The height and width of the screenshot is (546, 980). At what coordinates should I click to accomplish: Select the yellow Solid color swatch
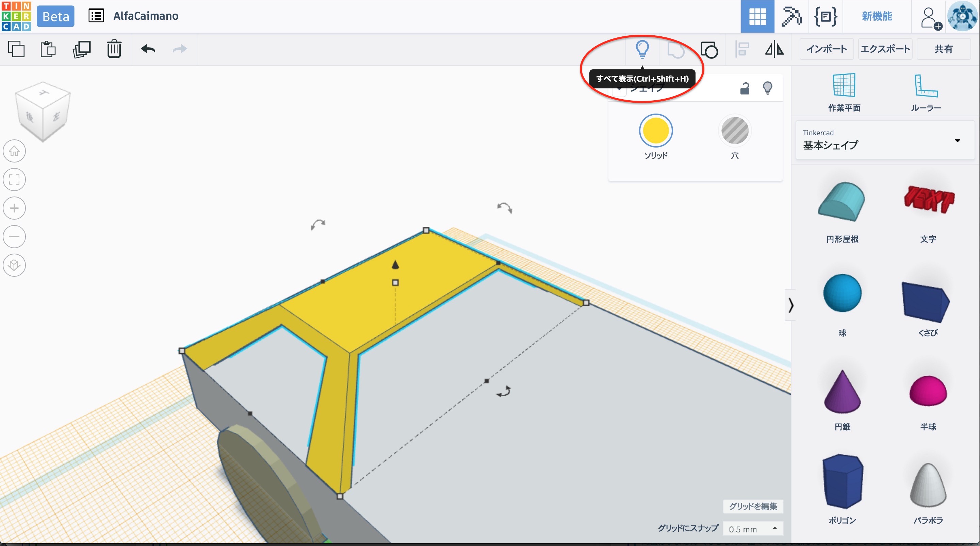tap(655, 131)
